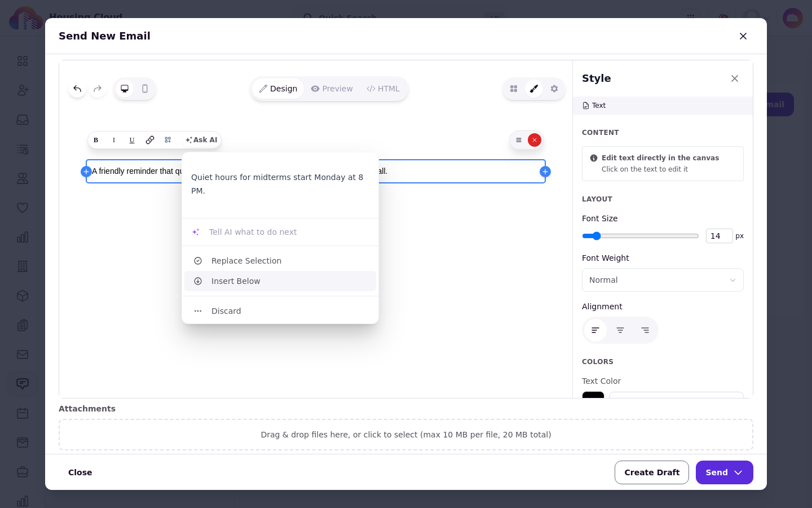
Task: Align text right
Action: point(645,330)
